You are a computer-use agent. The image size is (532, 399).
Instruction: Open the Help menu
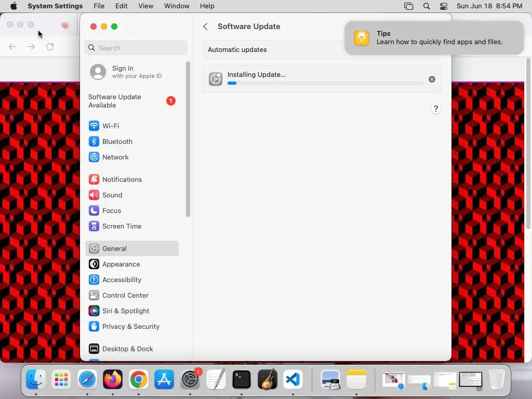pos(207,6)
